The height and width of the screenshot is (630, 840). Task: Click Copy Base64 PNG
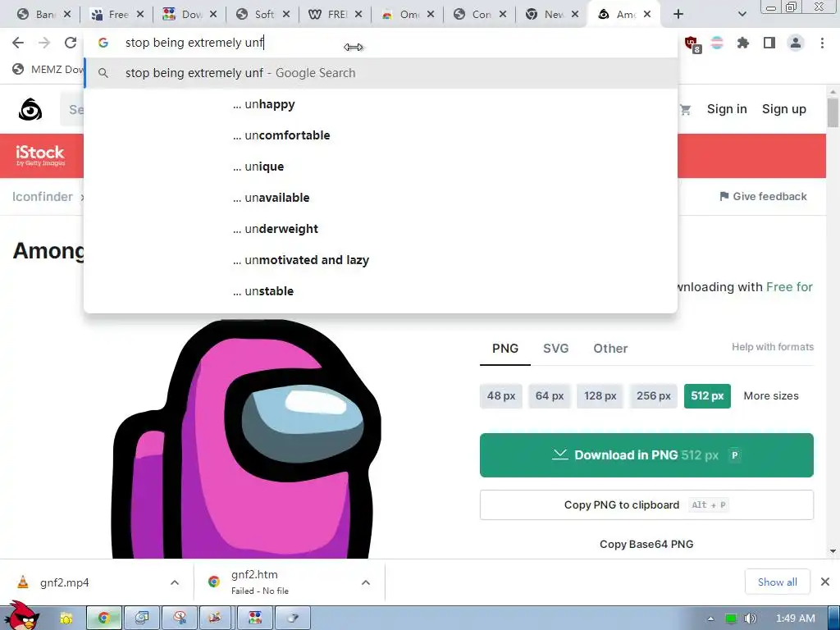tap(646, 545)
